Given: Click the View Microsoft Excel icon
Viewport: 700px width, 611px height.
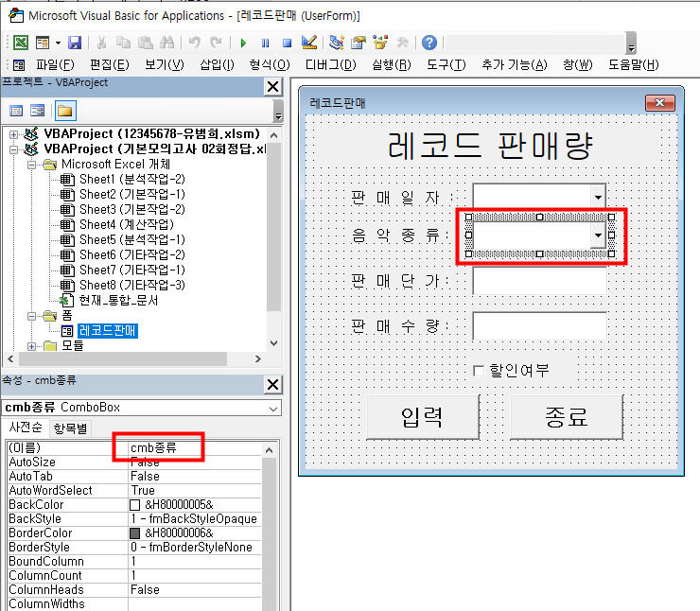Looking at the screenshot, I should click(x=20, y=43).
